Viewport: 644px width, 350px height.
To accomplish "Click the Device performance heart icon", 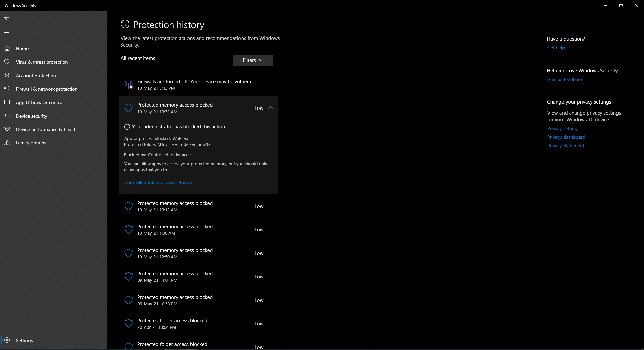I will tap(7, 129).
